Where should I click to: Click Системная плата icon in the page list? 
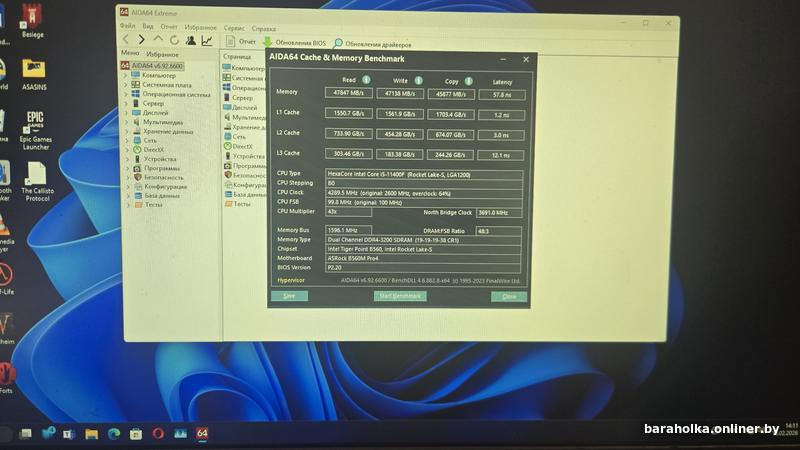pos(227,77)
